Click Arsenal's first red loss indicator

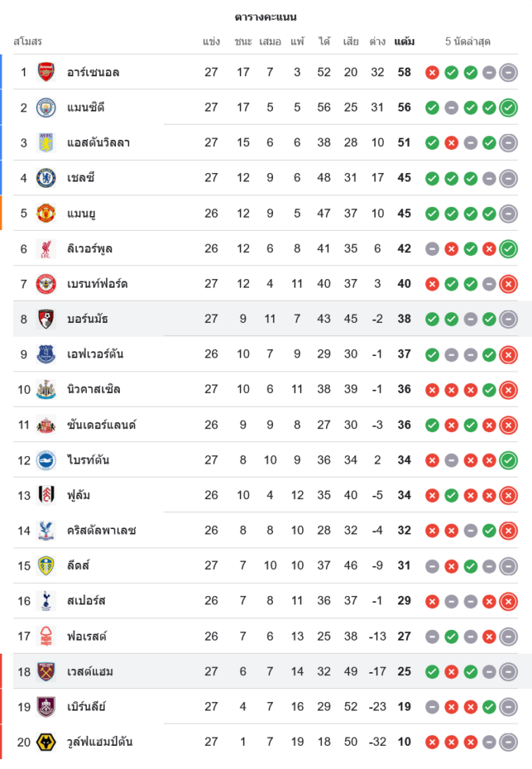click(x=432, y=73)
